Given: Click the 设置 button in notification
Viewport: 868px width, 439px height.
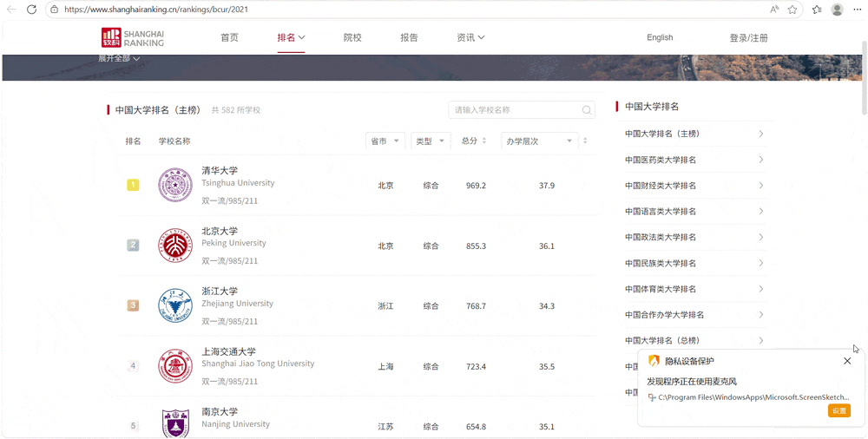Looking at the screenshot, I should coord(839,410).
